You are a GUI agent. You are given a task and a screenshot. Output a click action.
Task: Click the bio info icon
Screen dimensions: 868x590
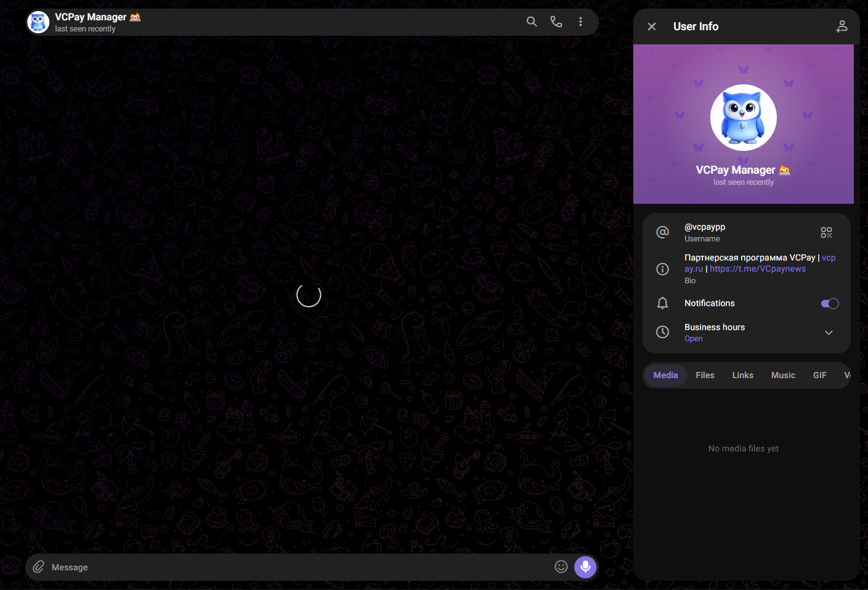pyautogui.click(x=662, y=269)
